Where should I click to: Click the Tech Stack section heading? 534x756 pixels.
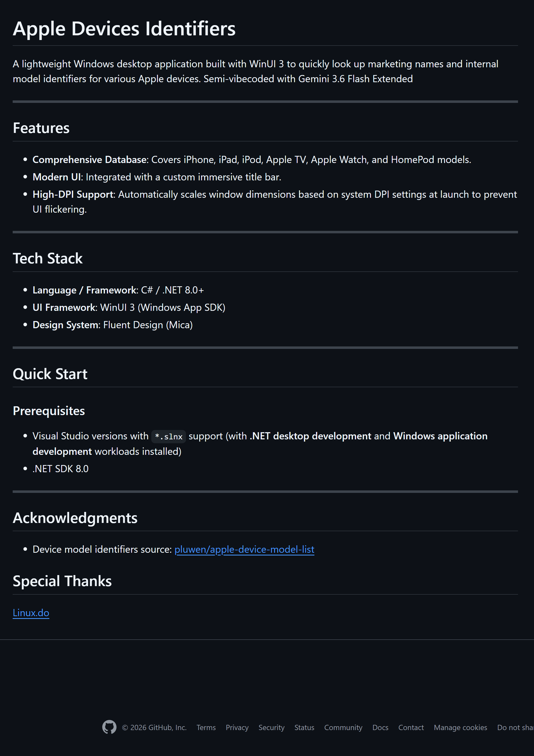click(48, 258)
